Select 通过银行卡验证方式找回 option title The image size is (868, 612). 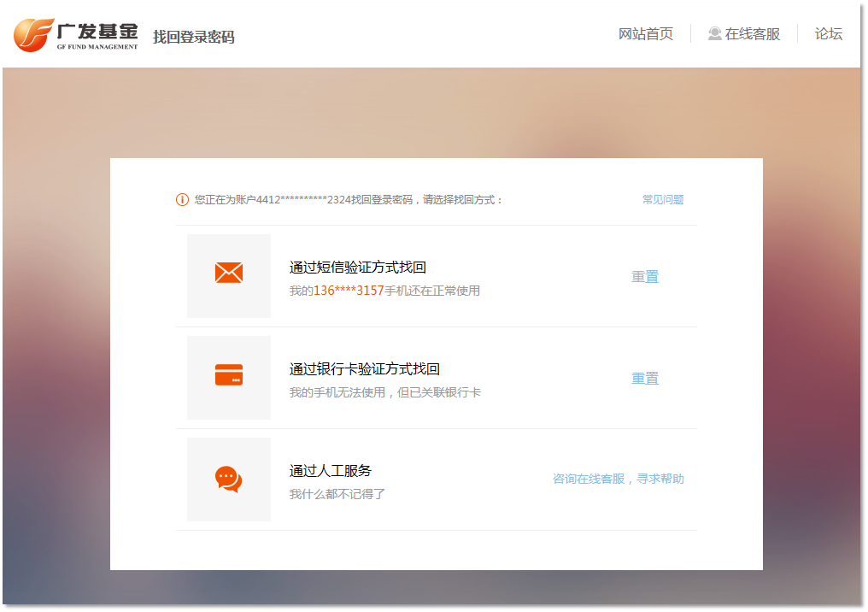click(x=364, y=369)
